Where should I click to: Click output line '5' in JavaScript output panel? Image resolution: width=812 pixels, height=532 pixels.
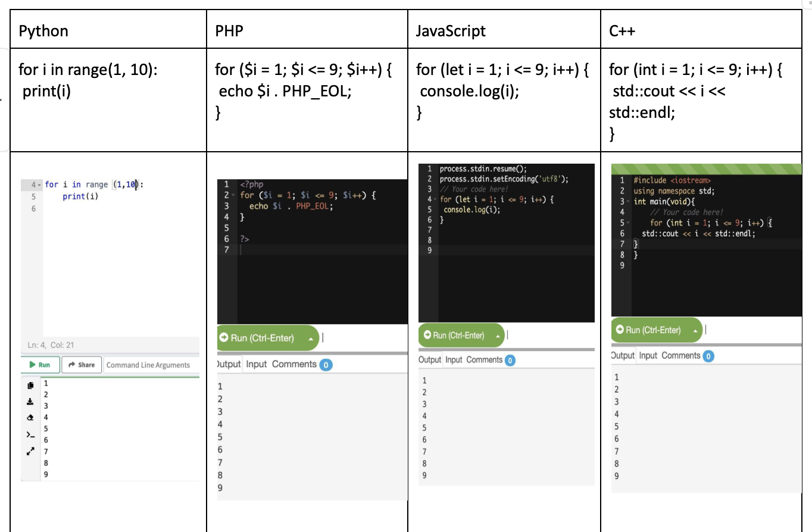[424, 427]
